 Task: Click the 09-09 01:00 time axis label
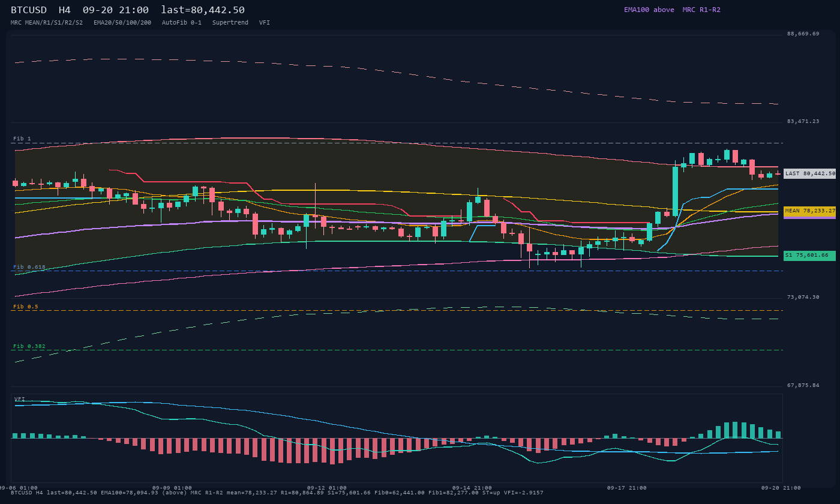coord(172,488)
